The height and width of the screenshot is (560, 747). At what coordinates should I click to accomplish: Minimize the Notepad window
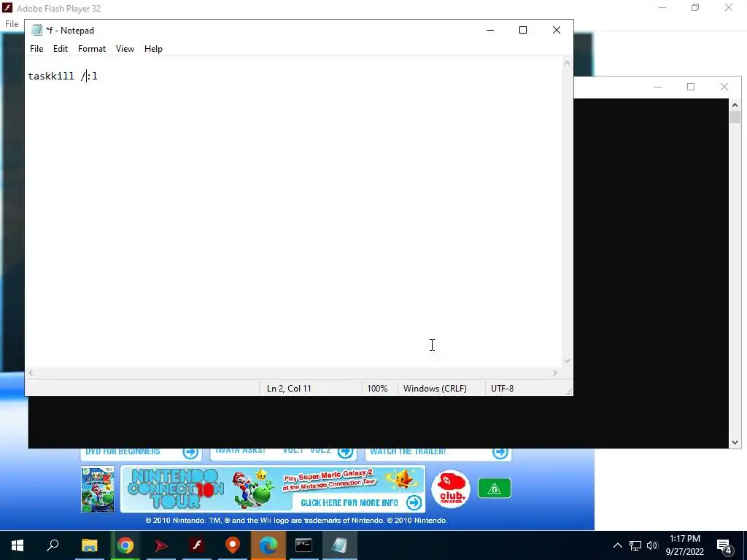490,30
